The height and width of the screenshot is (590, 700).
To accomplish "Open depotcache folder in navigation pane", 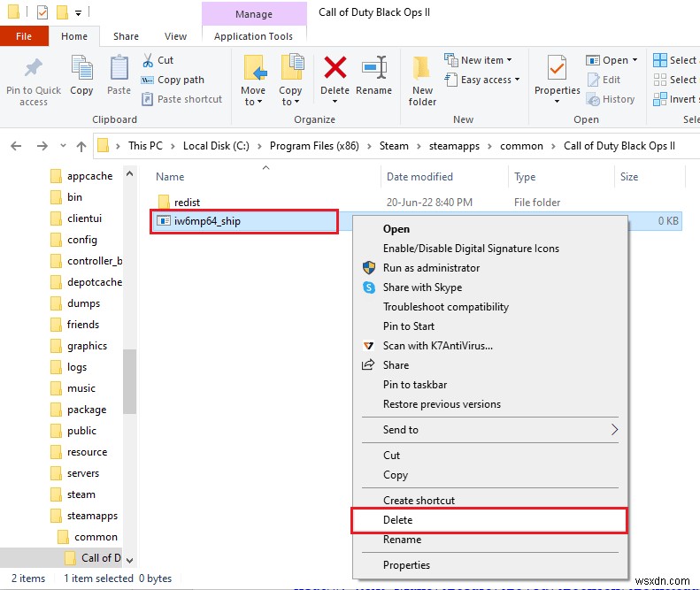I will tap(86, 282).
